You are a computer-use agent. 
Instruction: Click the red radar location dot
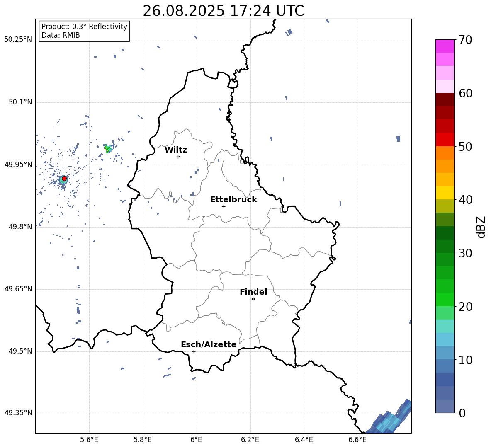pos(64,178)
